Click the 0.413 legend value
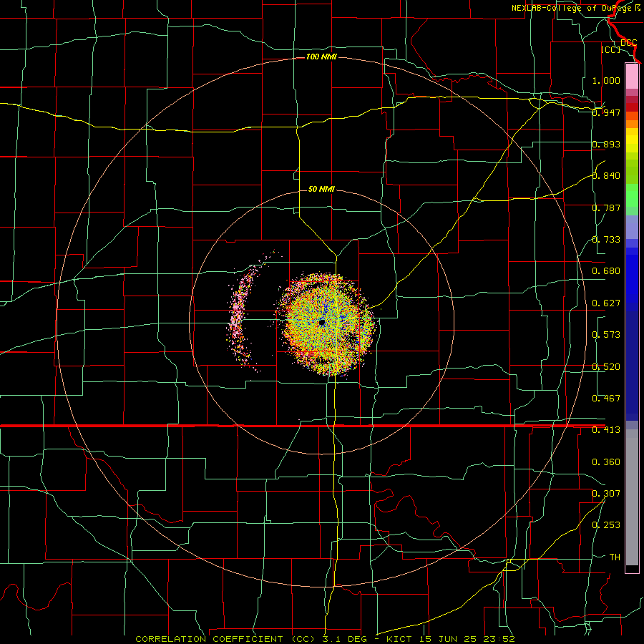Viewport: 644px width, 644px height. (606, 430)
